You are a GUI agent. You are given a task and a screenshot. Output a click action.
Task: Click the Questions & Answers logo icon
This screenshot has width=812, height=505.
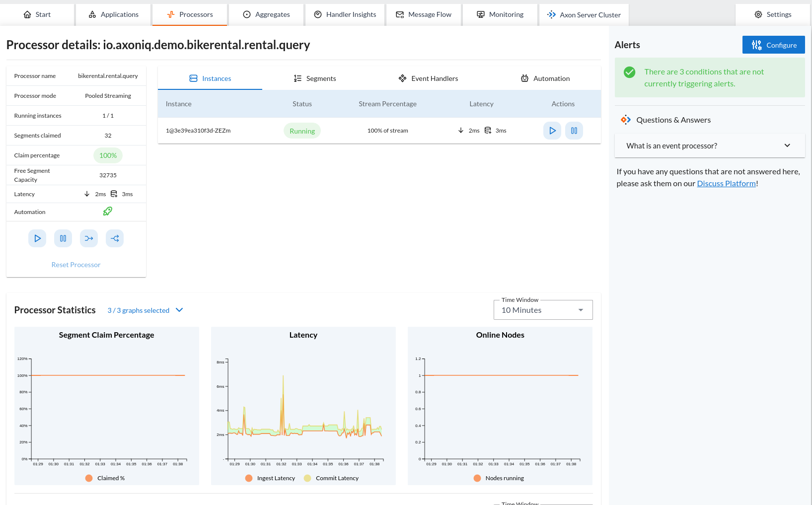(x=626, y=120)
